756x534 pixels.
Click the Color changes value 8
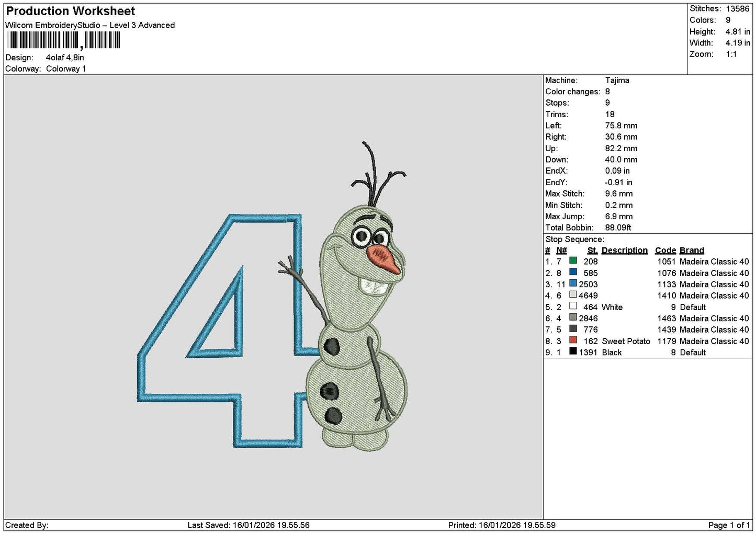(x=607, y=92)
